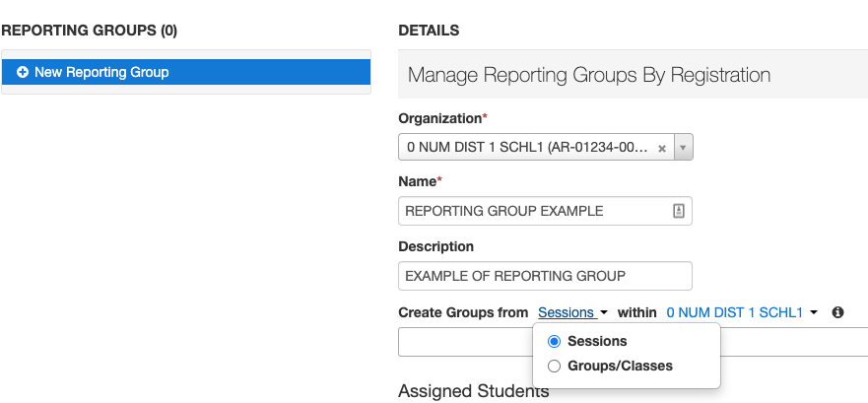Viewport: 868px width, 403px height.
Task: Click the empty search box below Create Groups from
Action: tap(463, 342)
